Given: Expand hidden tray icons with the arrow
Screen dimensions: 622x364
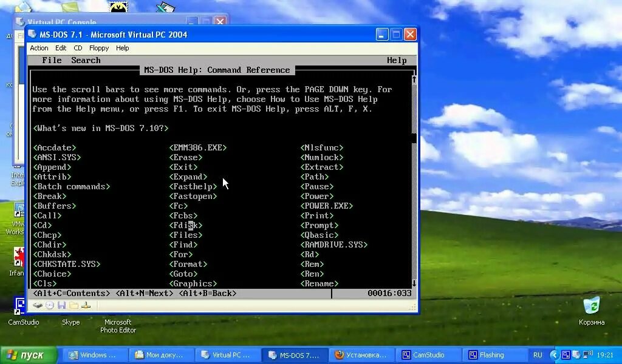Looking at the screenshot, I should point(555,354).
